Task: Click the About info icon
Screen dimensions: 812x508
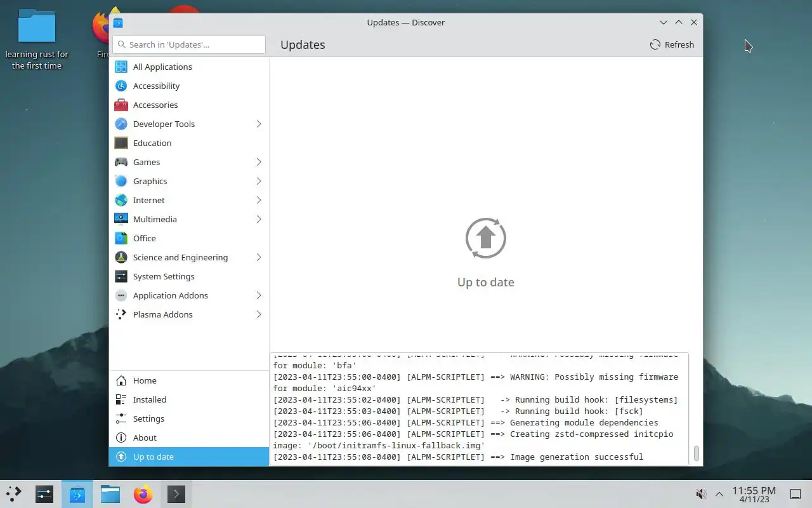Action: point(121,438)
